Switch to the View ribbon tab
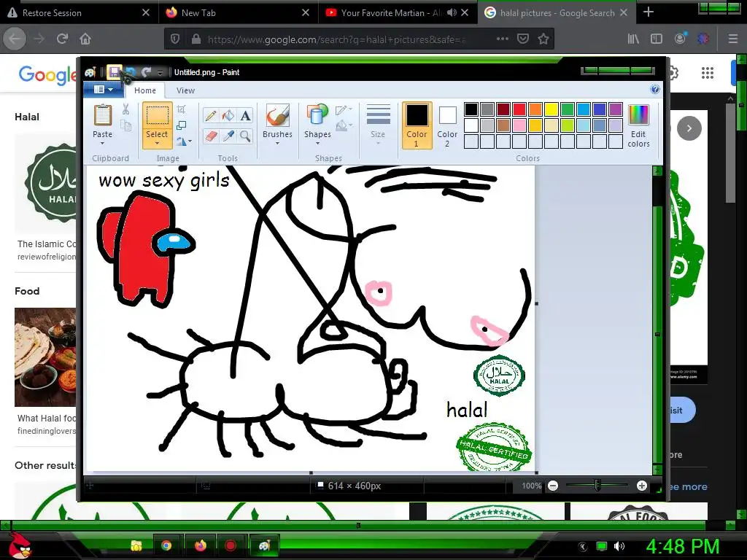Screen dimensions: 747x560 [185, 90]
